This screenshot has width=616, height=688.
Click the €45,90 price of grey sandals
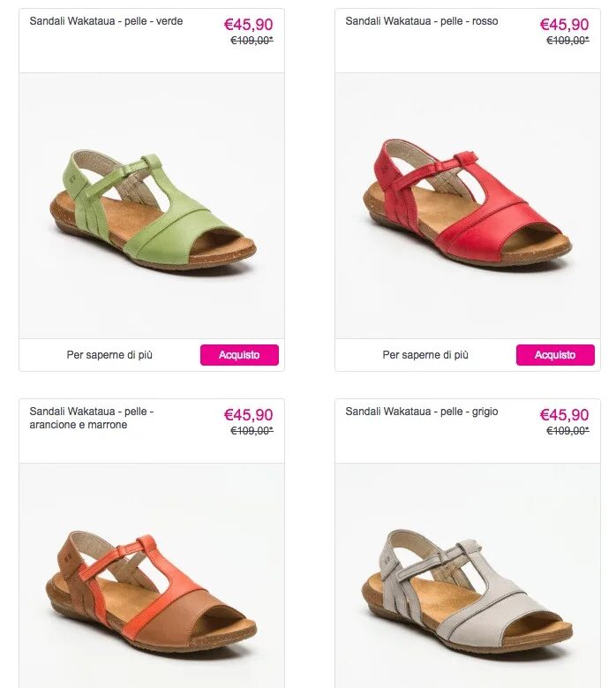(564, 414)
